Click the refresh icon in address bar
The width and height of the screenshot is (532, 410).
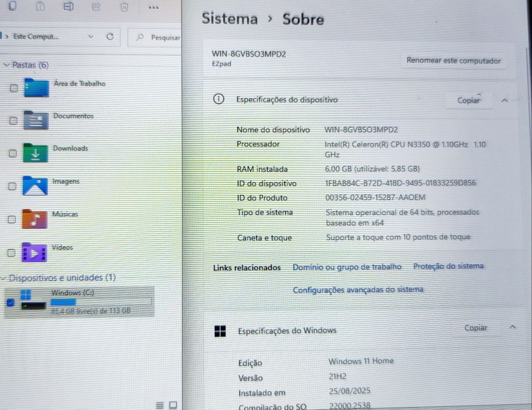(x=110, y=37)
